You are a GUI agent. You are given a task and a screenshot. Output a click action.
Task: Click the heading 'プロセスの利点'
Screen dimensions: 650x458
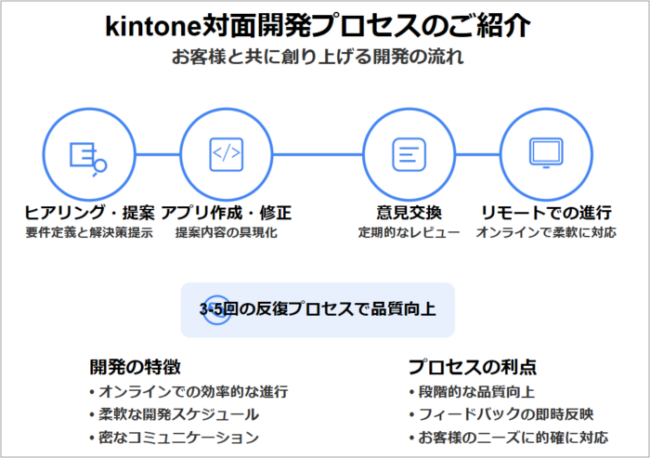coord(473,367)
